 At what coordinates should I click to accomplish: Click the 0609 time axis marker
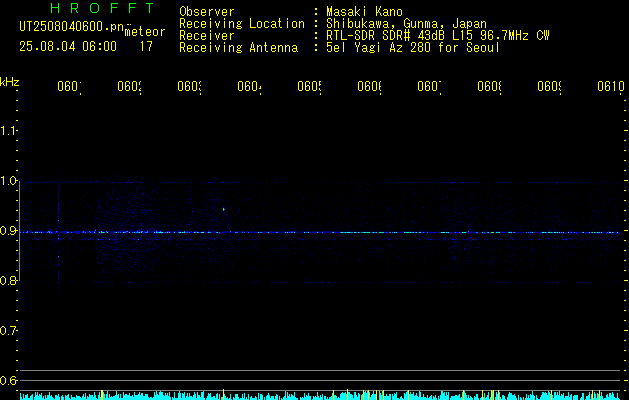549,87
